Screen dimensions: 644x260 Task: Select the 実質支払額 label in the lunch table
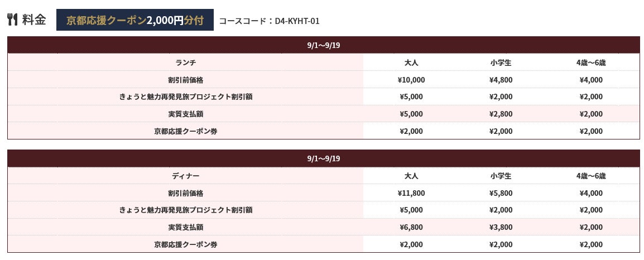click(x=185, y=114)
